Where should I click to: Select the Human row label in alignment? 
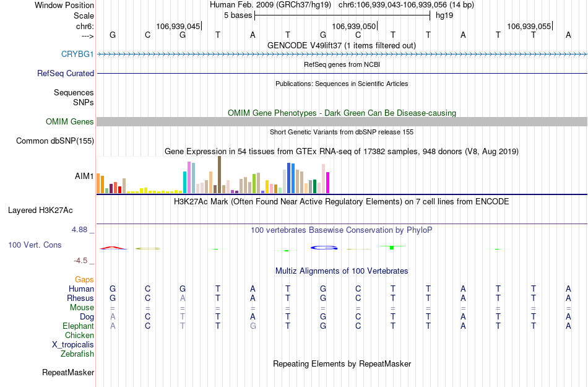[81, 289]
